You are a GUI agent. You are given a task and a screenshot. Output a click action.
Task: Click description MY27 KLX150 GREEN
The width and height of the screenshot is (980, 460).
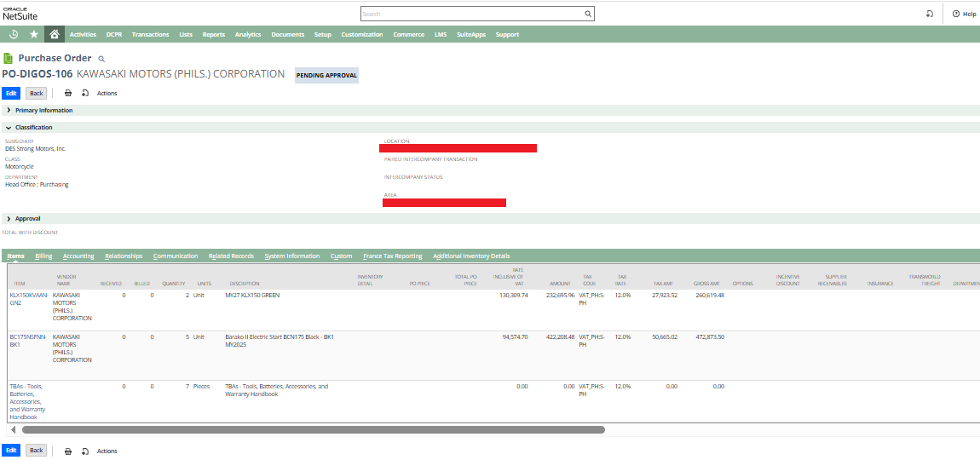(252, 295)
